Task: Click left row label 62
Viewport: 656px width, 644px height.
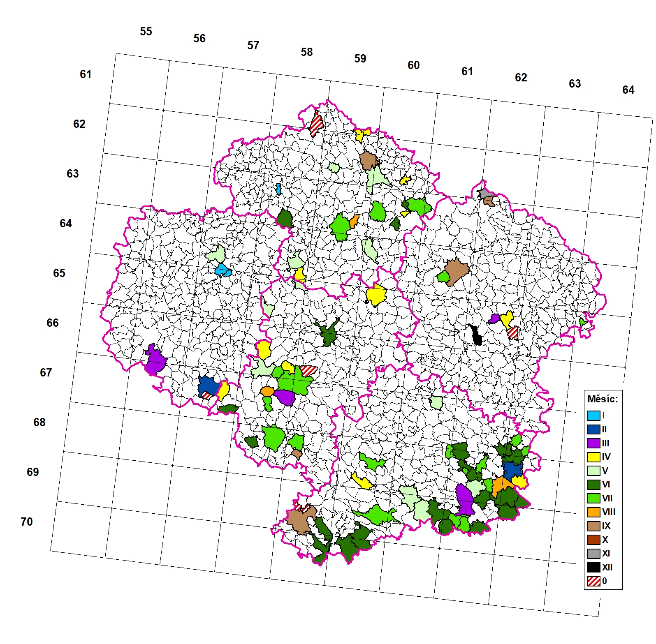Action: (x=79, y=124)
